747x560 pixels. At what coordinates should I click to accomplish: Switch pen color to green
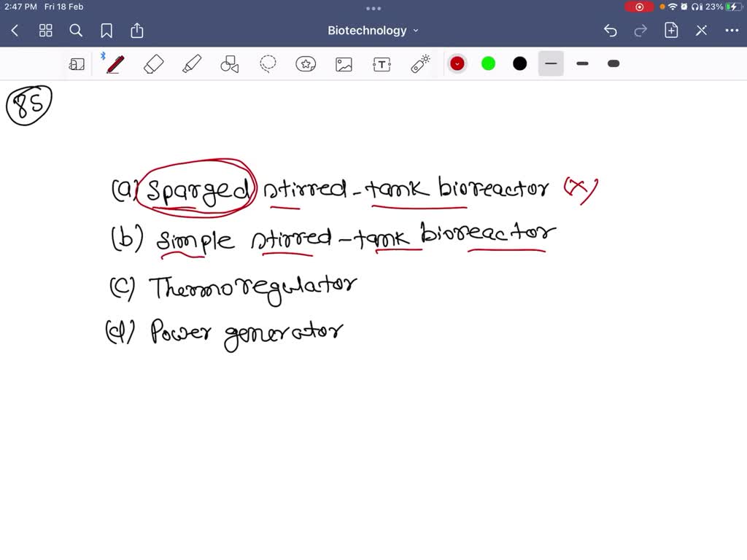coord(487,63)
